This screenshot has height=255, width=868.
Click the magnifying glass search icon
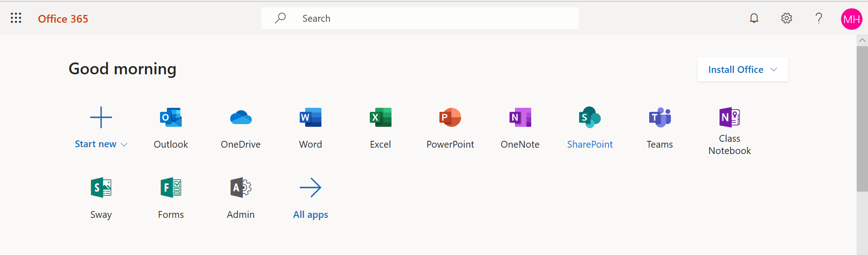(280, 18)
